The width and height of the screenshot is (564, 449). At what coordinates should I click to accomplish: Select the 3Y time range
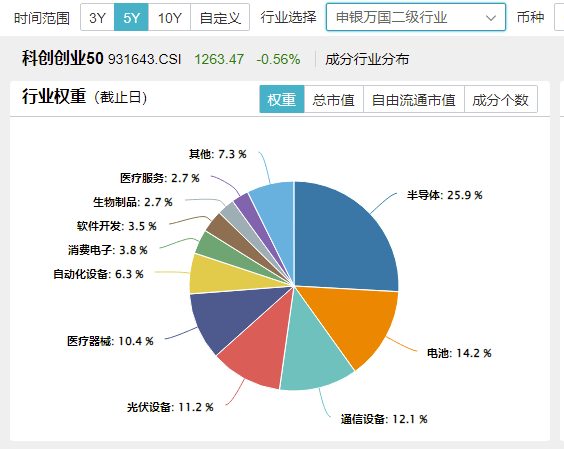point(97,17)
